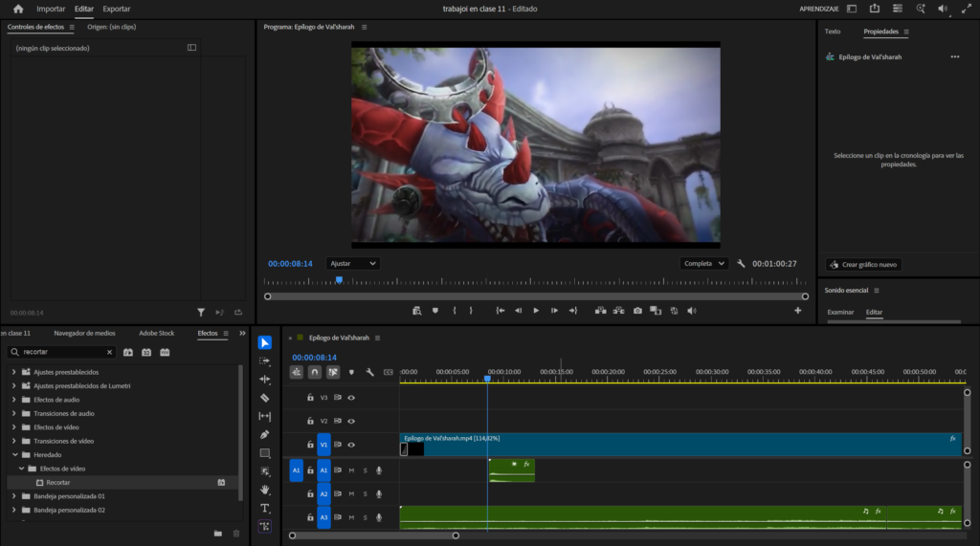Select the Pen tool
This screenshot has width=980, height=546.
pos(264,434)
